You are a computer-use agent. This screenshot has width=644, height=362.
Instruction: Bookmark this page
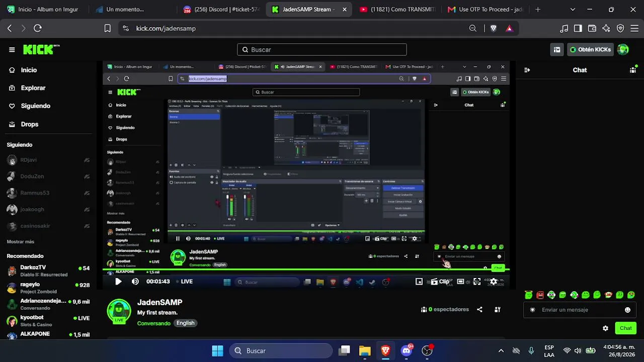[x=107, y=29]
